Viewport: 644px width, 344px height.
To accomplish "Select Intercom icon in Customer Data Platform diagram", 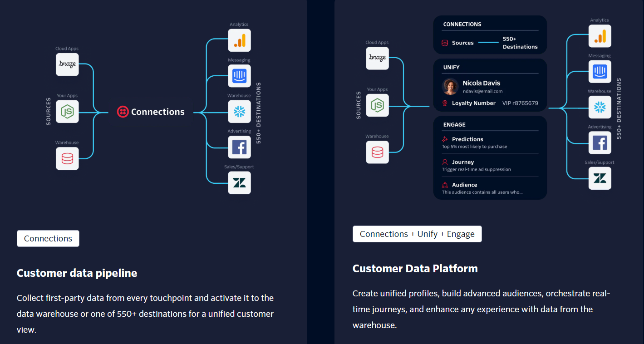I will click(x=600, y=71).
